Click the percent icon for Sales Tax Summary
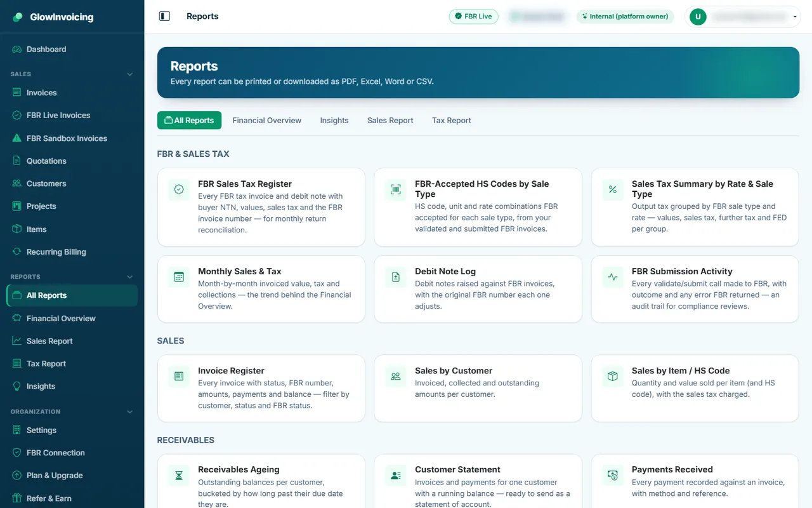The width and height of the screenshot is (812, 508). [613, 190]
